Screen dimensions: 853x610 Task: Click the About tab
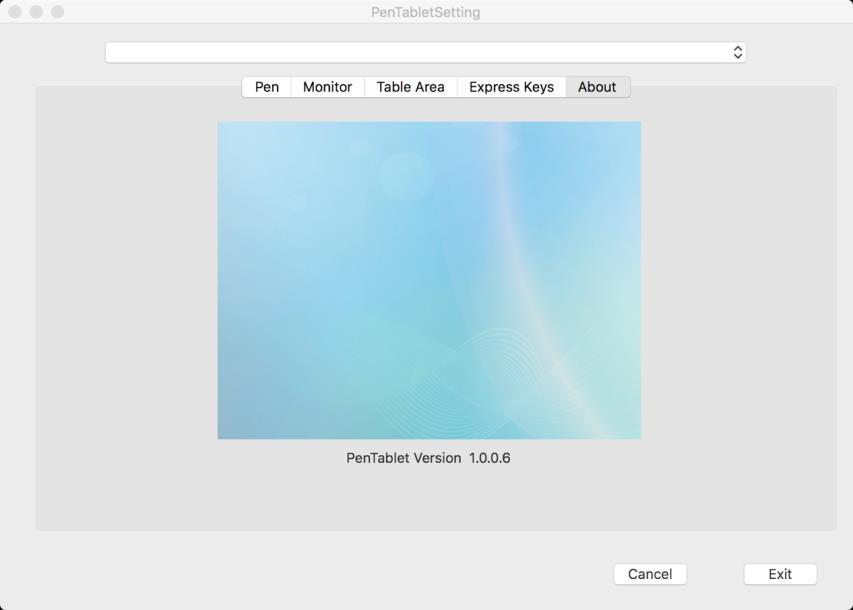click(x=597, y=87)
